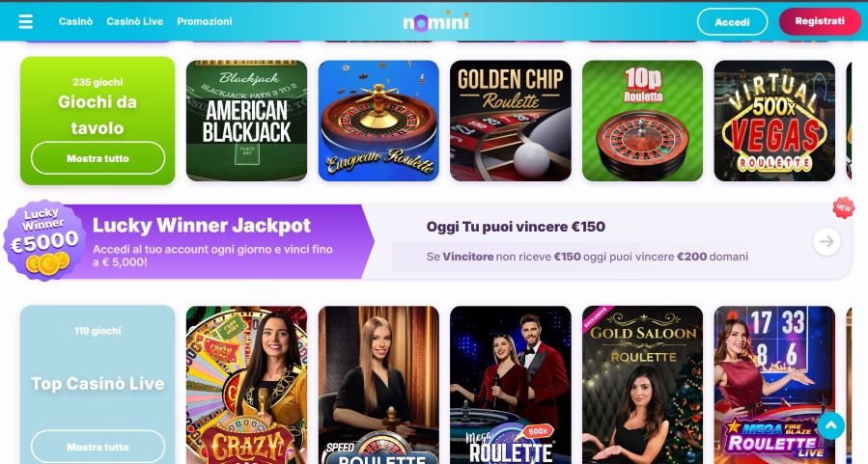
Task: Go to Casinò Live section
Action: 134,21
